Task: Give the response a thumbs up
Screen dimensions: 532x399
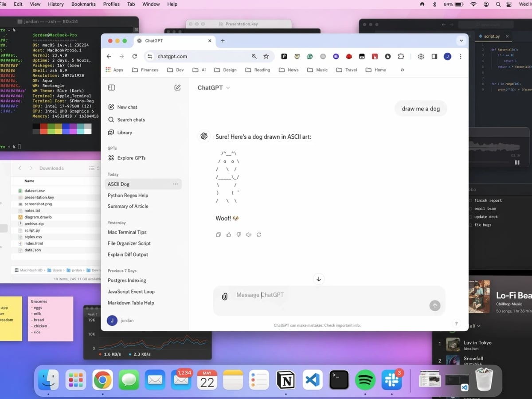Action: (228, 235)
